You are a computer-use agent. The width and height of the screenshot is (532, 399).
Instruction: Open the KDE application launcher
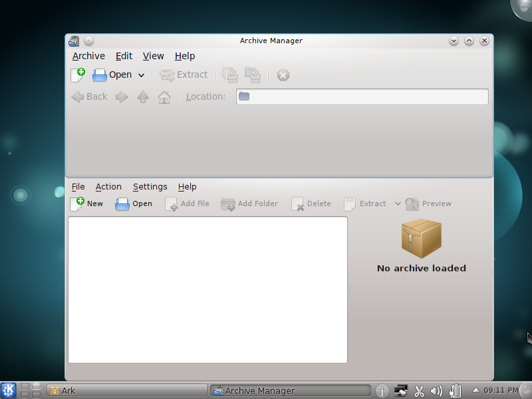coord(8,390)
